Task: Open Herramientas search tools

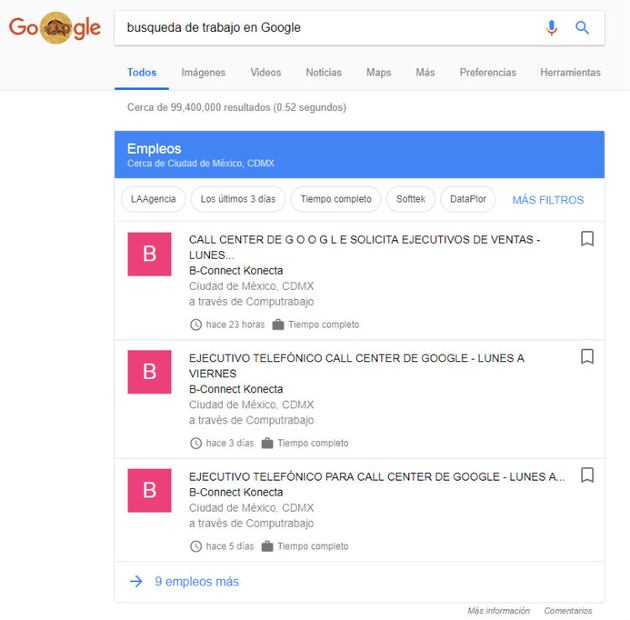Action: point(570,73)
